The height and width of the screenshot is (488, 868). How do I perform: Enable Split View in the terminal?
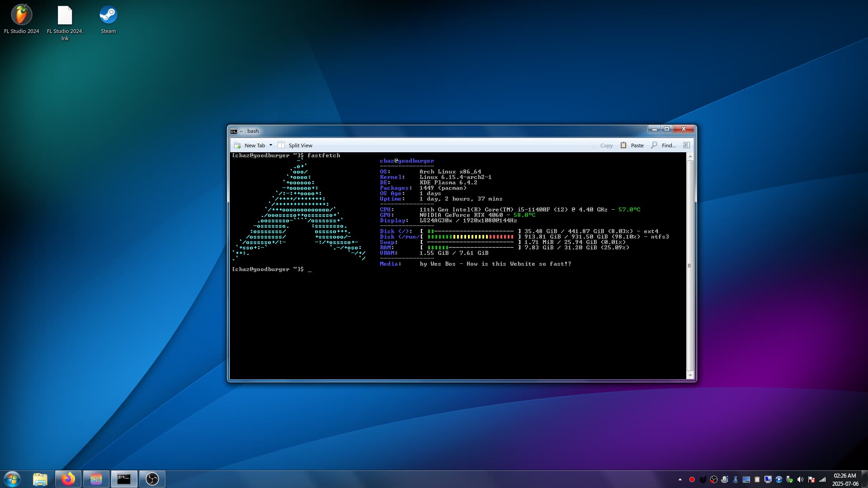tap(295, 145)
